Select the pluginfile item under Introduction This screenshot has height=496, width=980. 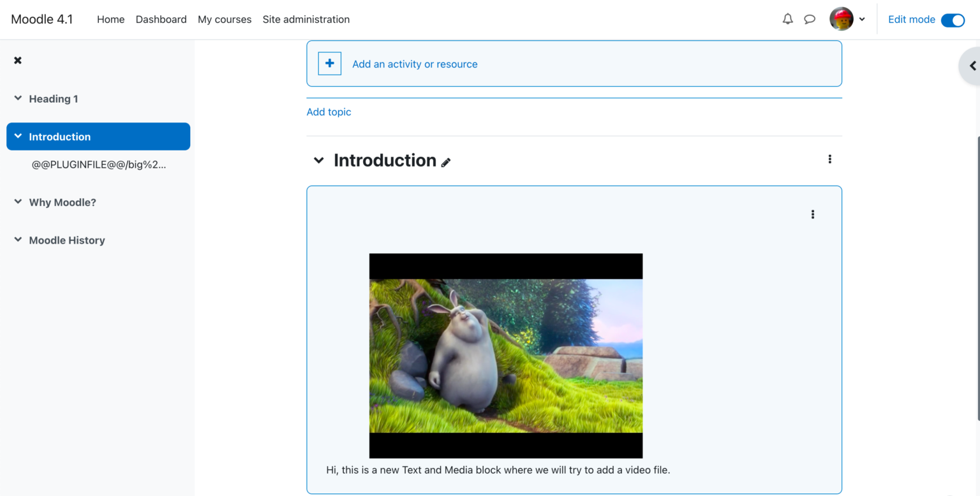(x=99, y=164)
